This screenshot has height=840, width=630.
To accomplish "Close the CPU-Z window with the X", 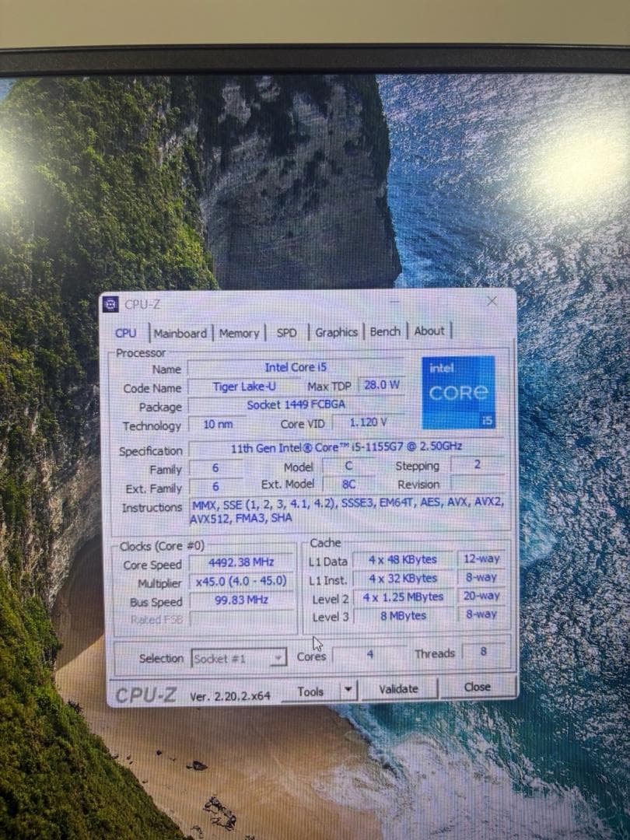I will pyautogui.click(x=492, y=302).
